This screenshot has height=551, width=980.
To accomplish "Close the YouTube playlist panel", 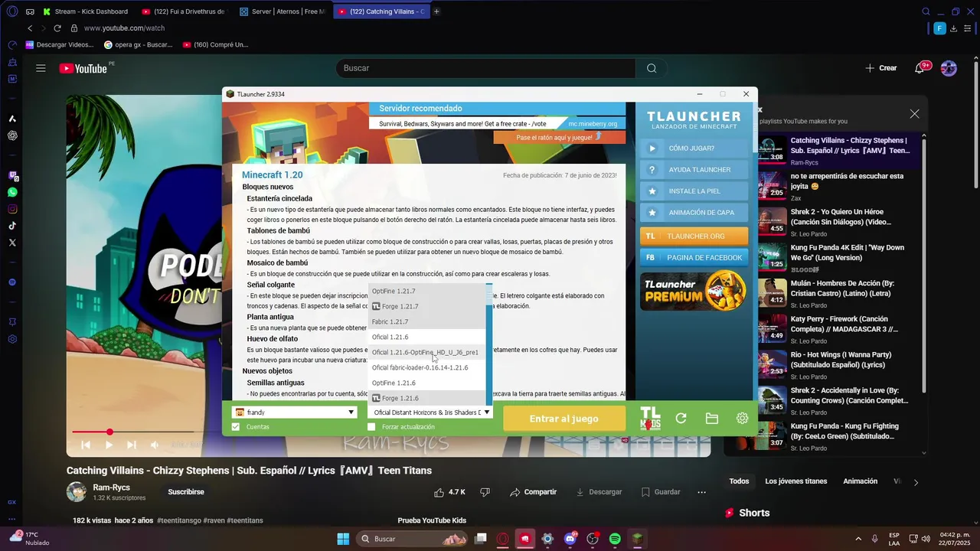I will click(x=914, y=113).
